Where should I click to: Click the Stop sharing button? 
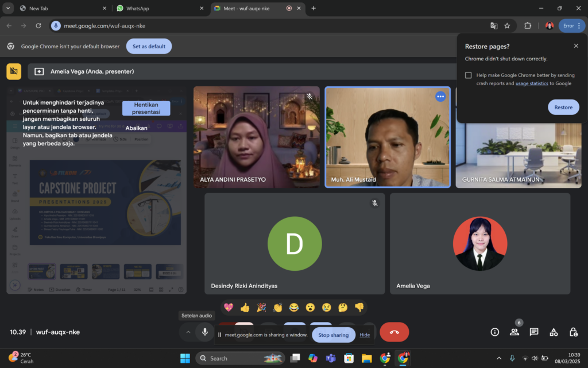pos(333,335)
